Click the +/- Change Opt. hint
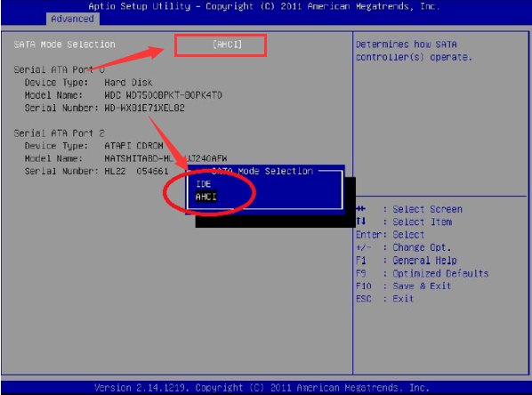 (x=403, y=247)
